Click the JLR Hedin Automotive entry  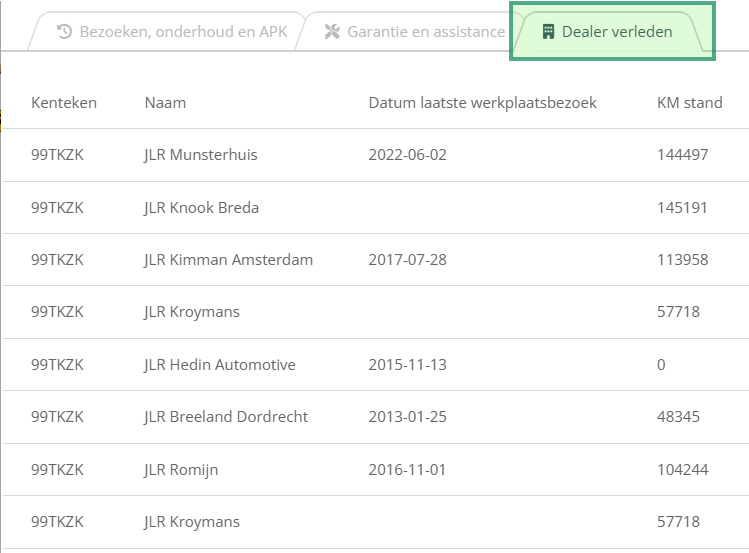220,365
